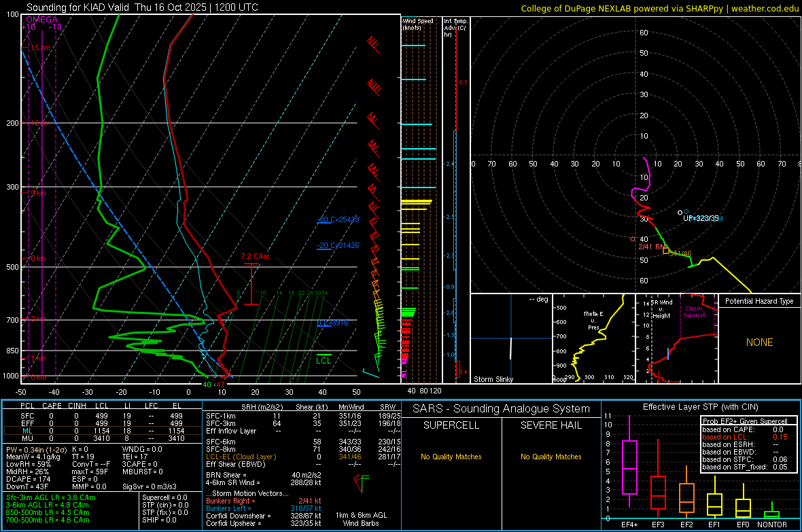Click the 15 km height marker
The height and width of the screenshot is (532, 802).
(x=40, y=48)
